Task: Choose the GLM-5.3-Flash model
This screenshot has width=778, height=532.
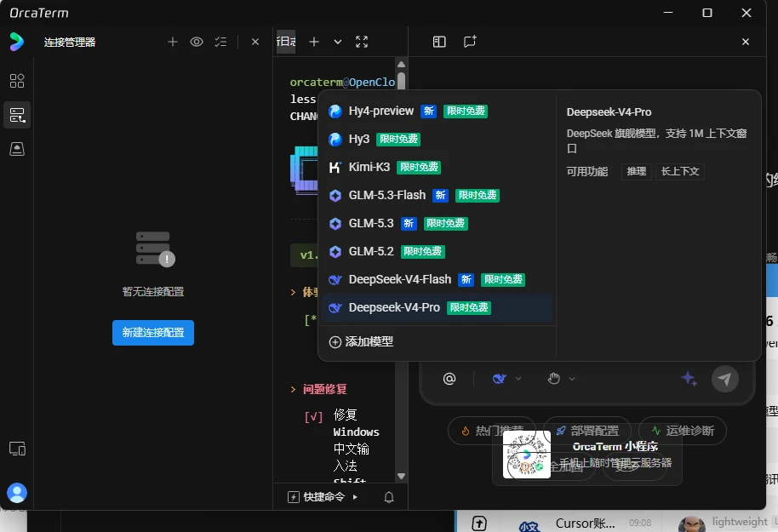Action: point(438,195)
